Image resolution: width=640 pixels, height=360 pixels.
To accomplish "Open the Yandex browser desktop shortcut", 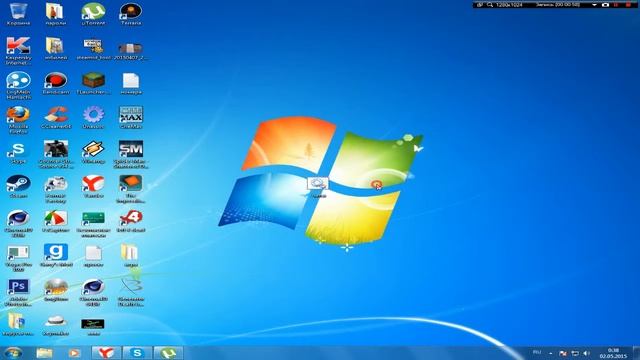I will coord(93,187).
